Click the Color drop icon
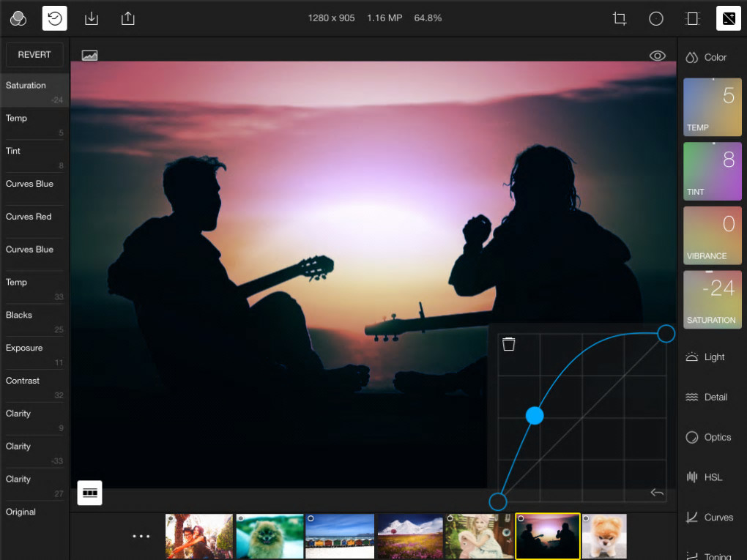The width and height of the screenshot is (747, 560). (691, 57)
